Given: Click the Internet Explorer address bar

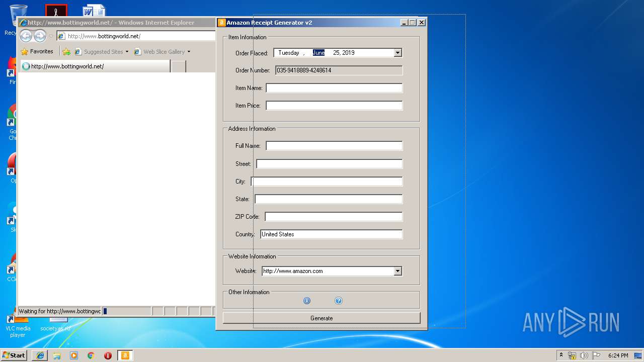Looking at the screenshot, I should click(136, 36).
